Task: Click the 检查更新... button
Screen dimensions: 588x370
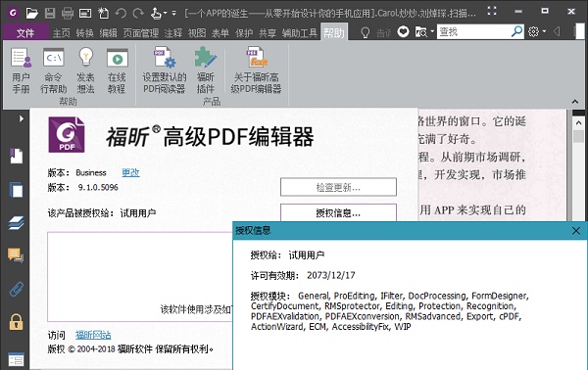Action: pos(338,187)
